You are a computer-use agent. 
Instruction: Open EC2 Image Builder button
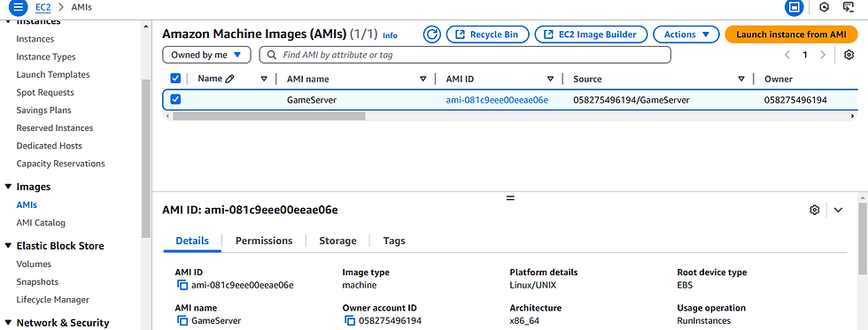tap(592, 35)
